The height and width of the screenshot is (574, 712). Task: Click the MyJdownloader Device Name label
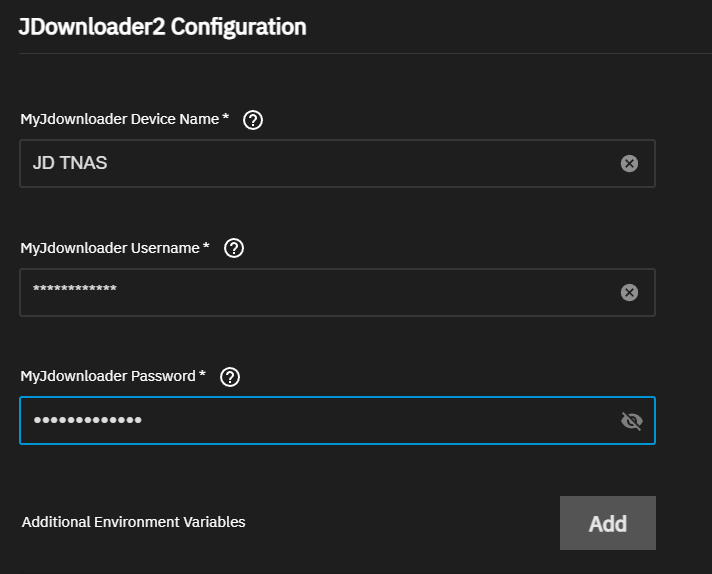pos(119,119)
